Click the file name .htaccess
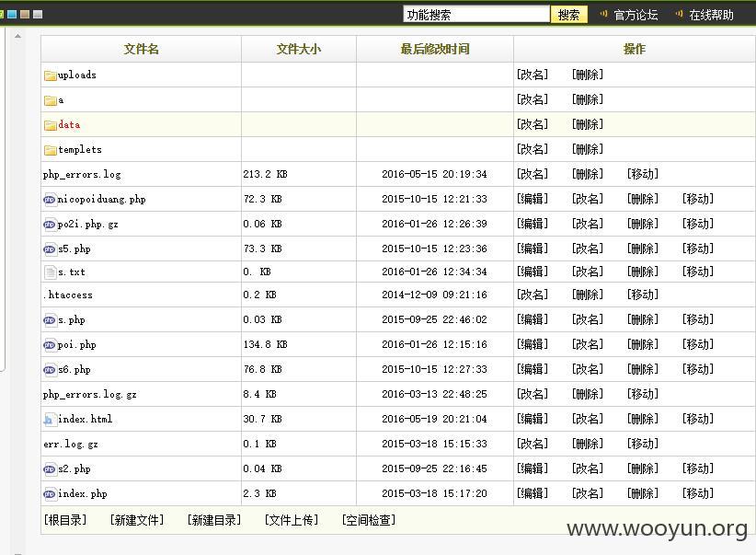 click(67, 295)
